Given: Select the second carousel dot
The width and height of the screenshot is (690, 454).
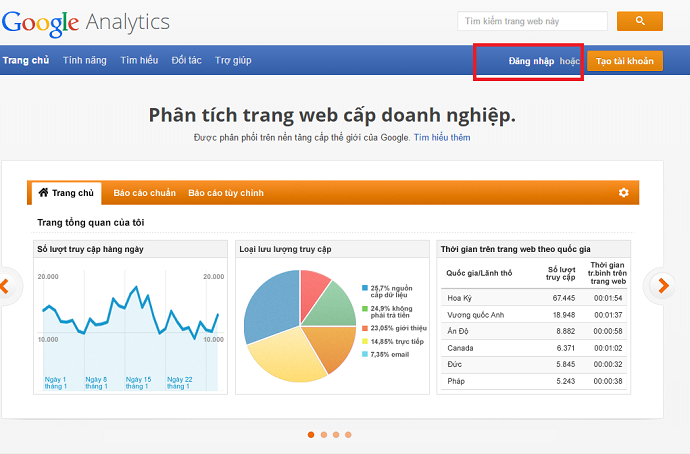Looking at the screenshot, I should (323, 435).
